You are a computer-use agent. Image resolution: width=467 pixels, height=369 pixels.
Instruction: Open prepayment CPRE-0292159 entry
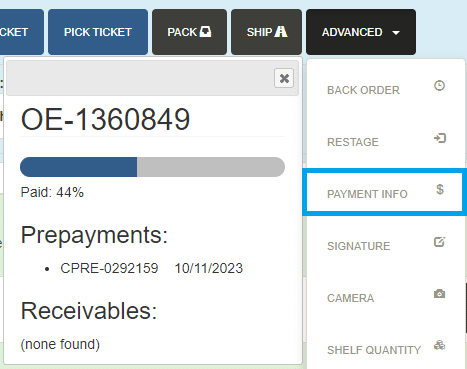click(109, 268)
